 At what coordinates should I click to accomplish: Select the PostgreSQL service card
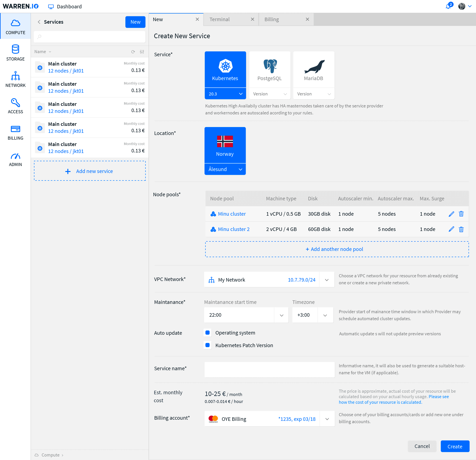click(x=270, y=69)
